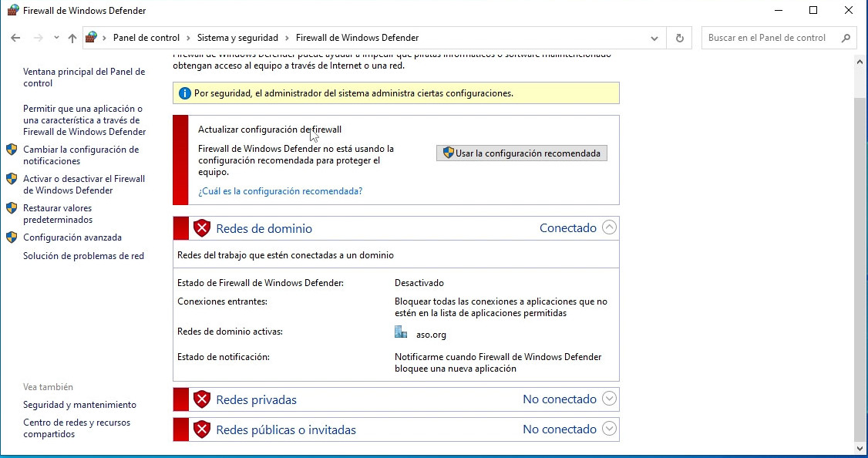Click the up-one-level arrow icon
The image size is (868, 458).
[x=72, y=38]
